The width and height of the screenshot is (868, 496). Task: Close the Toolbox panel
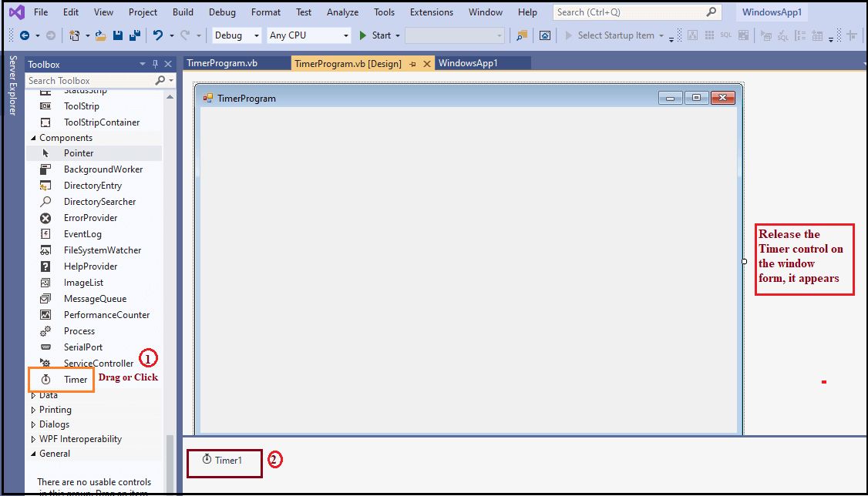tap(168, 64)
